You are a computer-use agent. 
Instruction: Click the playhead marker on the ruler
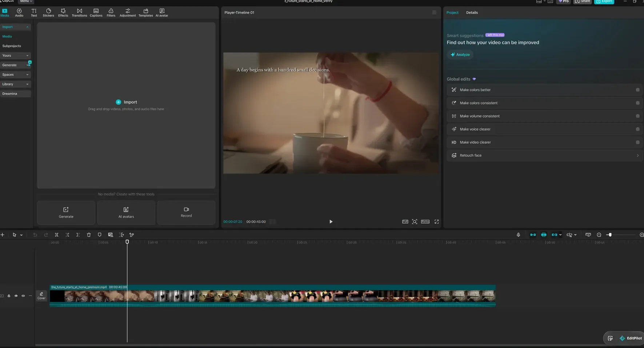tap(127, 242)
